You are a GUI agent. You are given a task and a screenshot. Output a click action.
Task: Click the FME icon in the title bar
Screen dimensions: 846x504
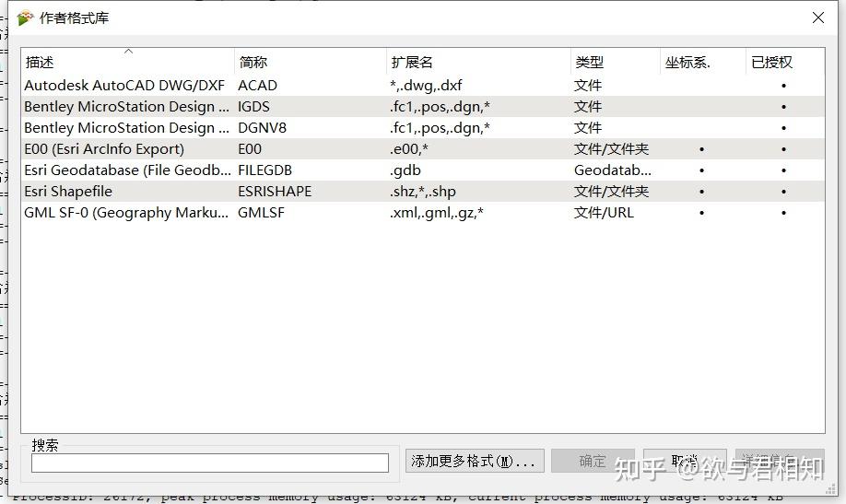pyautogui.click(x=25, y=18)
